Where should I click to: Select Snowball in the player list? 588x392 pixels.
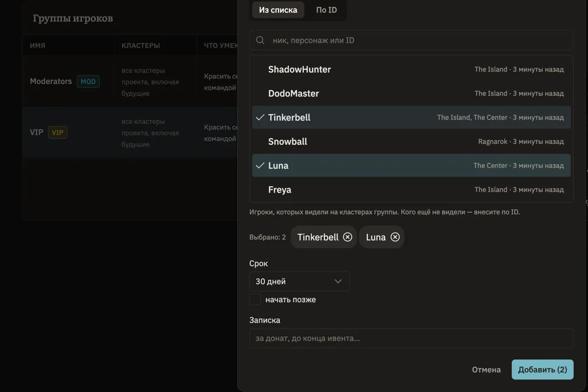coord(411,142)
